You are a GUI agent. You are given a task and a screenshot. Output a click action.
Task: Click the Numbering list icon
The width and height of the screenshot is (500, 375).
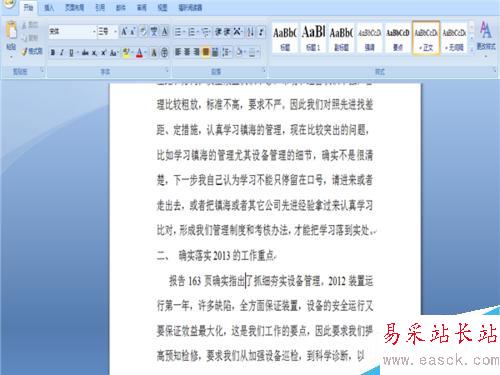tap(192, 32)
